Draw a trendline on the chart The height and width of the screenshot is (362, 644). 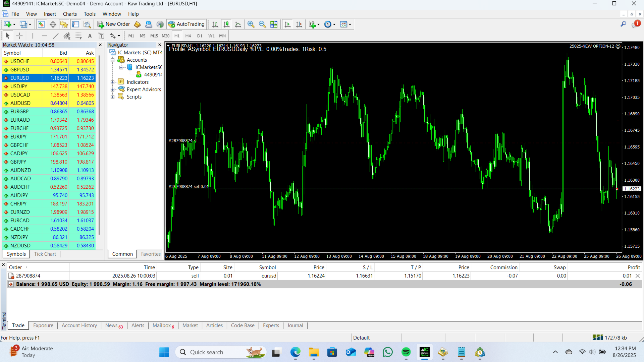coord(56,36)
